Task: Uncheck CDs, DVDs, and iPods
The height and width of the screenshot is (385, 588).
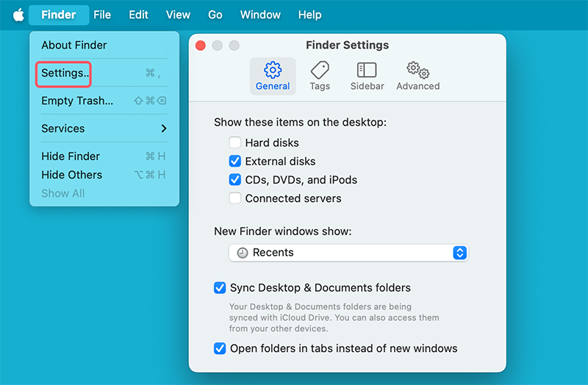Action: [234, 179]
